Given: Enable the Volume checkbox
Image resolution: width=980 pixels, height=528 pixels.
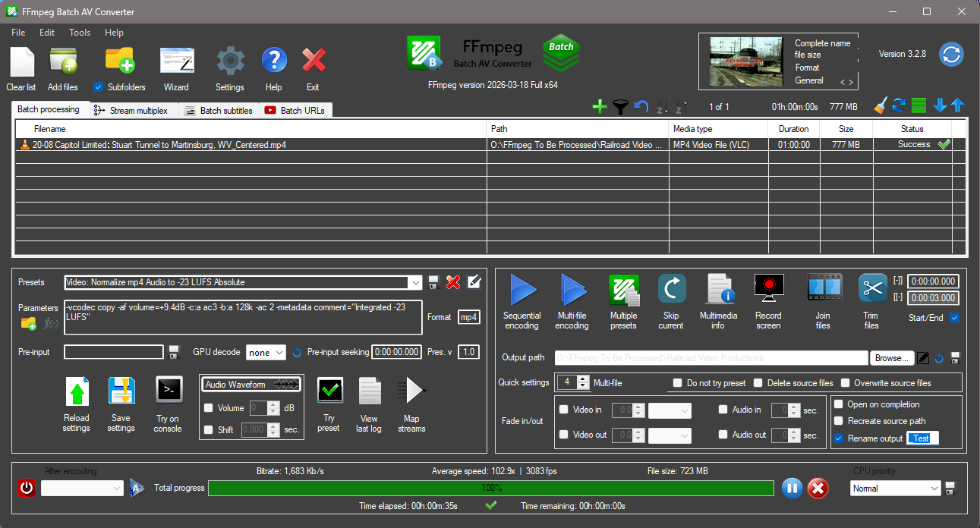Looking at the screenshot, I should point(209,407).
